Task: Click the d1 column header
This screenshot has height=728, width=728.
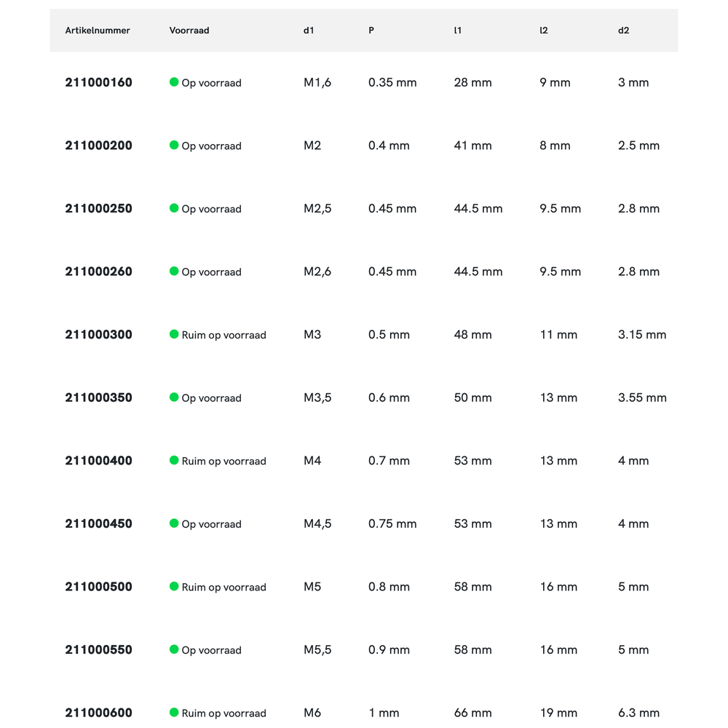Action: (309, 31)
